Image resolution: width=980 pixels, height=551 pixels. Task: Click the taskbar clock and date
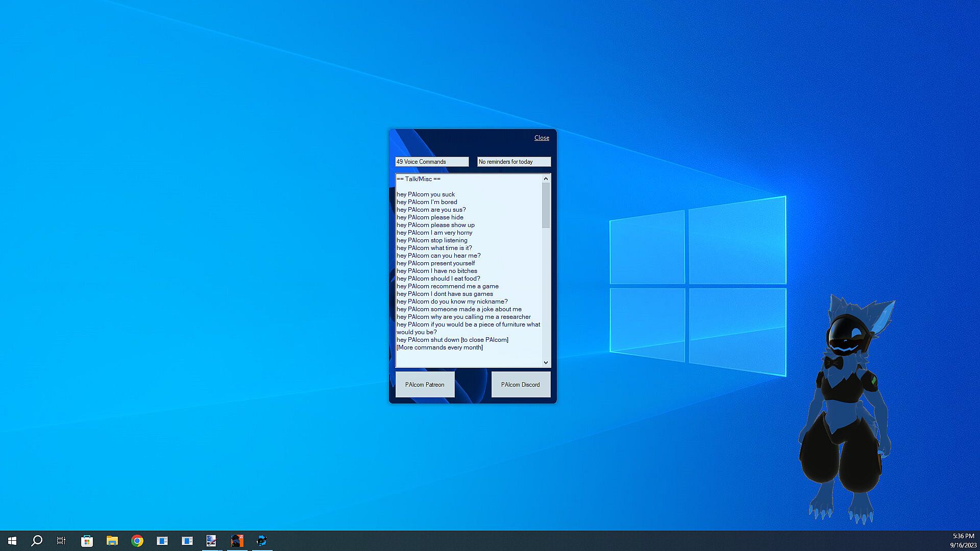pyautogui.click(x=963, y=541)
